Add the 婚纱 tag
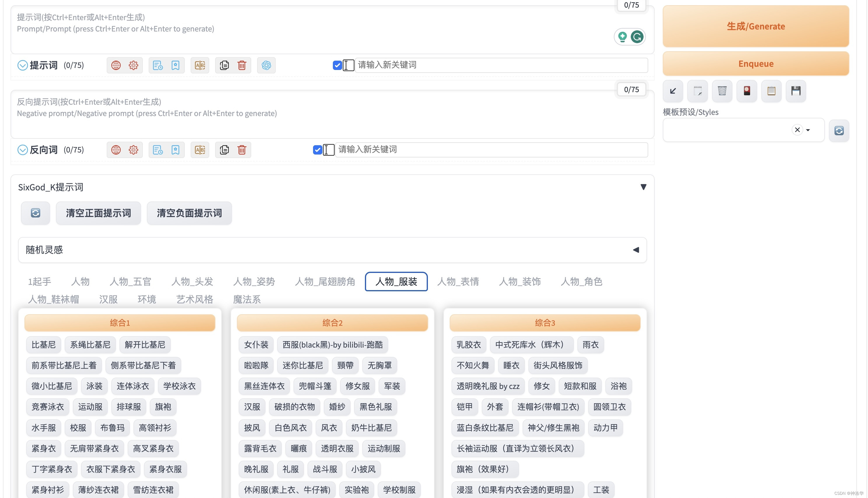The height and width of the screenshot is (498, 868). pyautogui.click(x=337, y=407)
